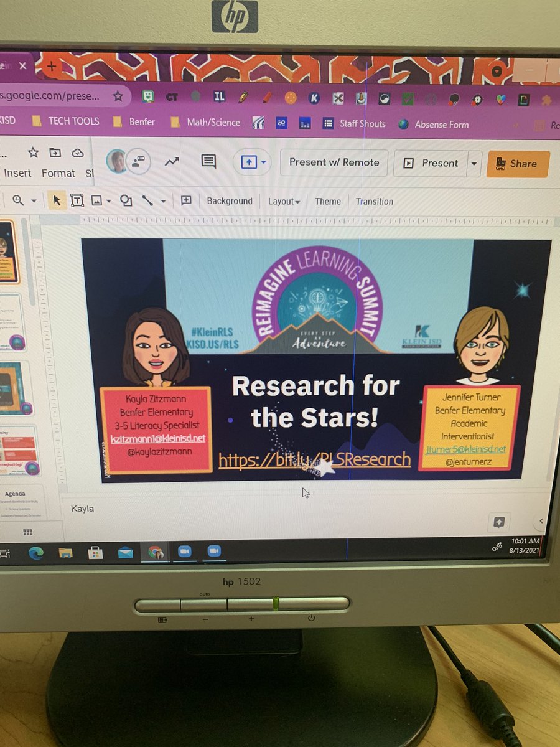Choose the Select arrow cursor tool
Screen dimensions: 560x747
tap(57, 200)
